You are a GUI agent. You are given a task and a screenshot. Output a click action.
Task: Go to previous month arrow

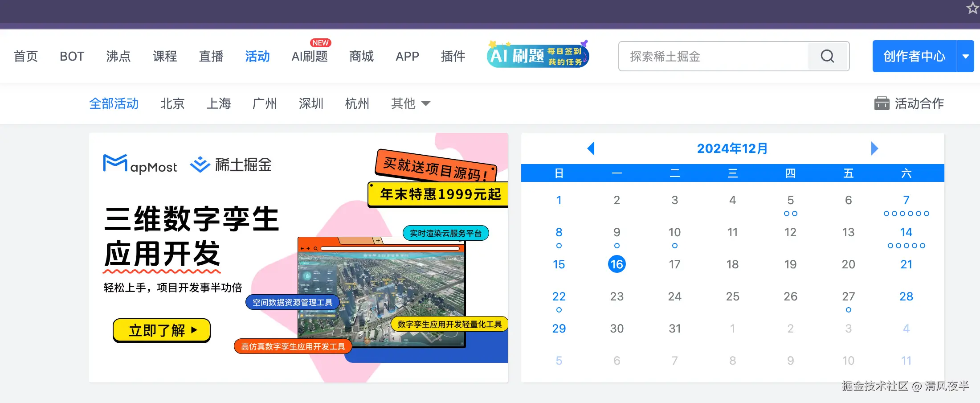pos(591,148)
